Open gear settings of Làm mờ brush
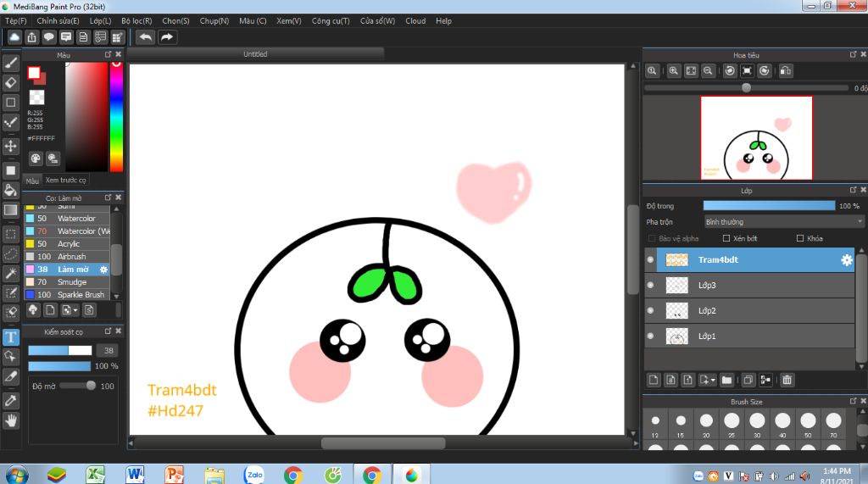This screenshot has height=484, width=868. point(103,270)
